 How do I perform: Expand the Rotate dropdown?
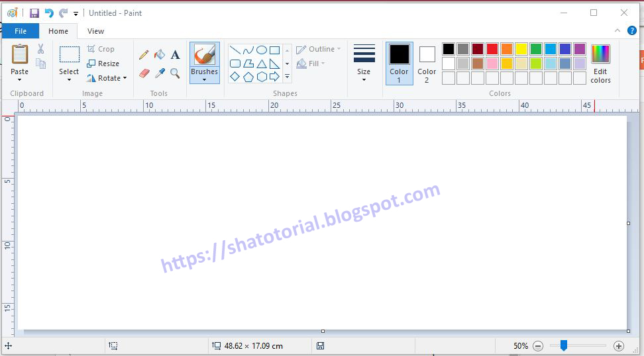tap(125, 78)
